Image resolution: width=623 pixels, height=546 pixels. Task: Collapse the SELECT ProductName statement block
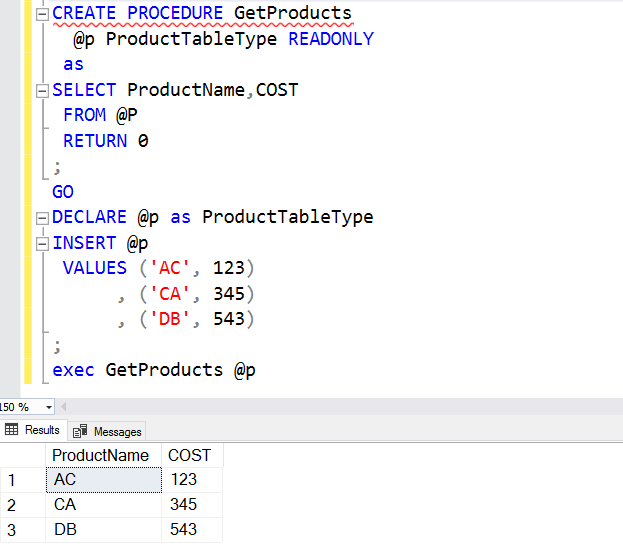click(x=42, y=90)
